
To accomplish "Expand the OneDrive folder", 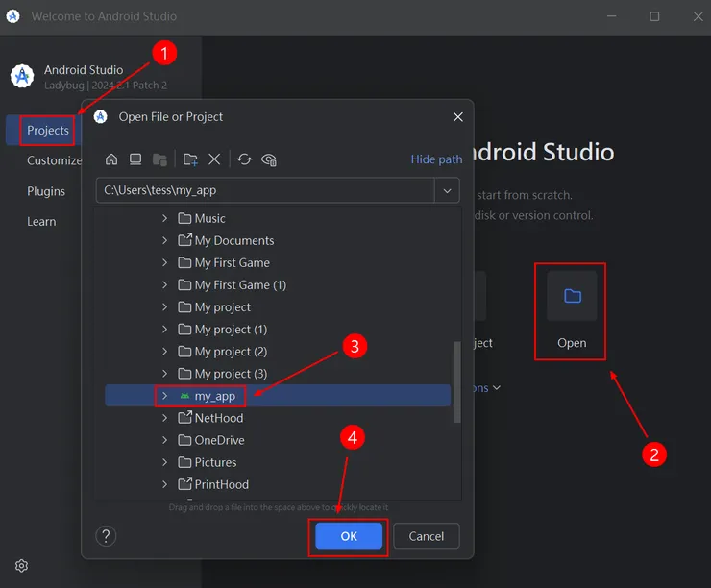I will (x=165, y=440).
